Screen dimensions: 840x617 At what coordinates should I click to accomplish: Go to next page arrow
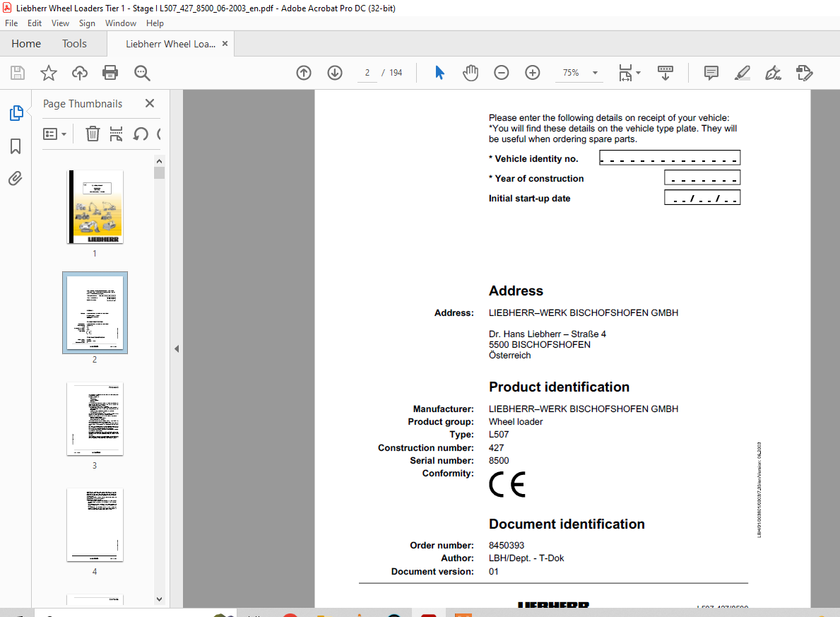(335, 73)
